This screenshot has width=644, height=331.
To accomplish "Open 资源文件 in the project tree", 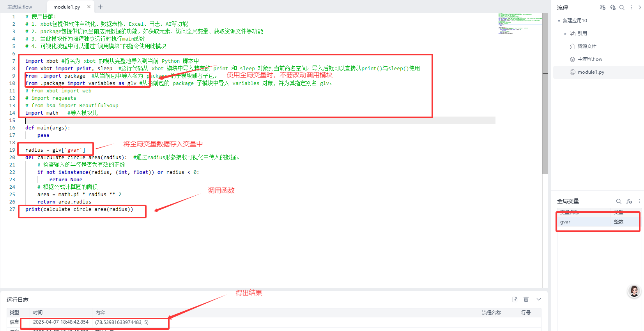I will click(x=587, y=46).
